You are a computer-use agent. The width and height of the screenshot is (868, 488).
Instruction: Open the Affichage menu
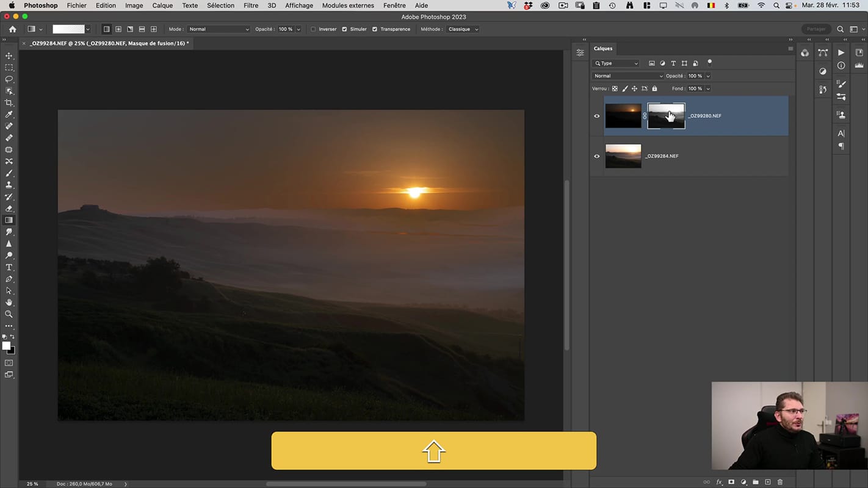(x=299, y=5)
